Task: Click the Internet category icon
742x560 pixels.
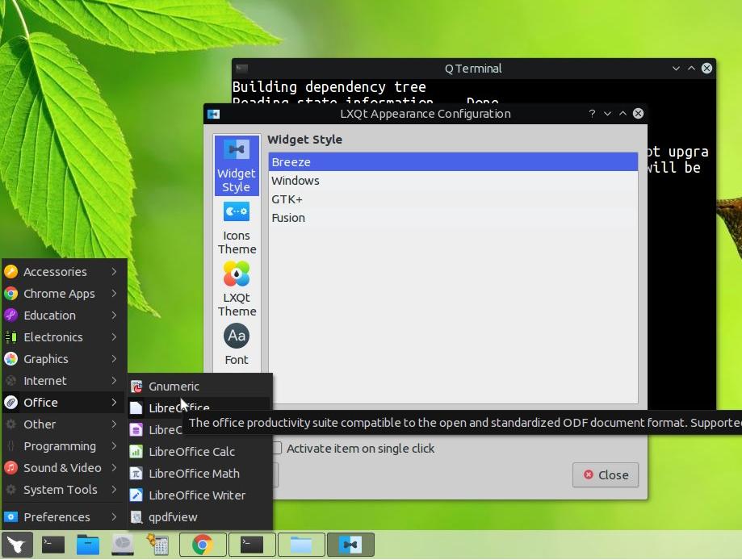Action: (x=10, y=380)
